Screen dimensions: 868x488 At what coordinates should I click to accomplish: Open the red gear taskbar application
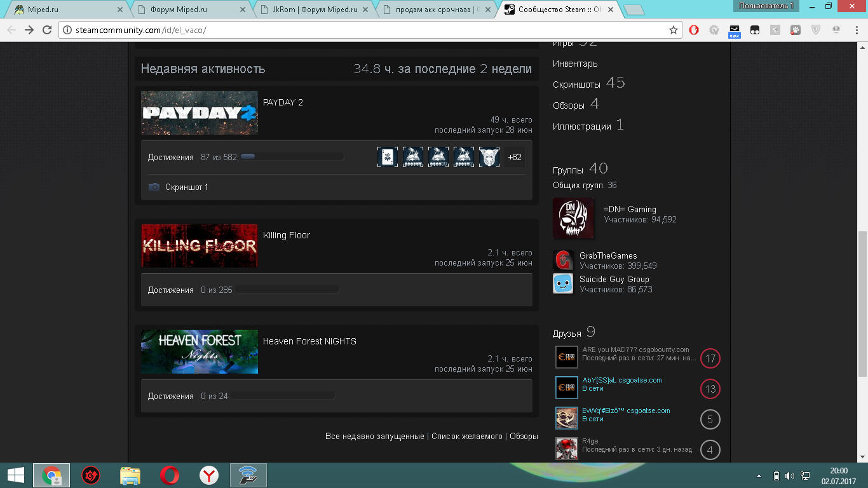pos(91,475)
